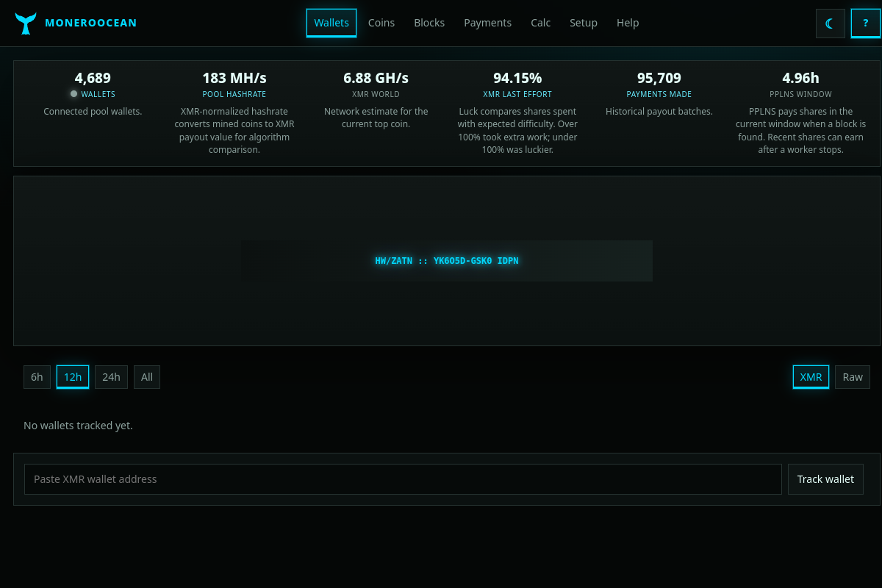This screenshot has width=882, height=588.
Task: Click the wallets status dot indicator
Action: click(x=73, y=94)
